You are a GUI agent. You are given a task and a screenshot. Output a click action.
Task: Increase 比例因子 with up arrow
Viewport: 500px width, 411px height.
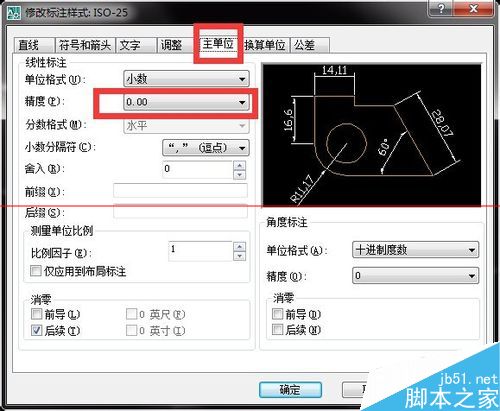[240, 247]
